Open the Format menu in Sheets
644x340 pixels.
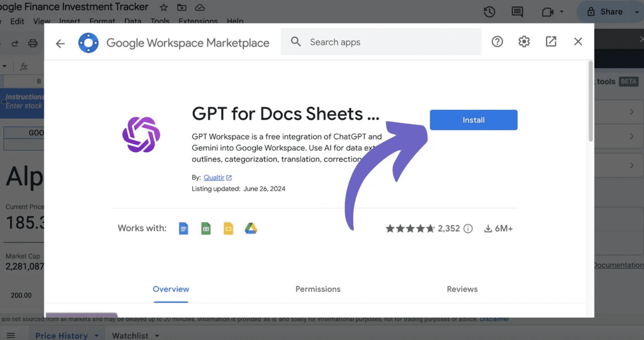coord(102,21)
